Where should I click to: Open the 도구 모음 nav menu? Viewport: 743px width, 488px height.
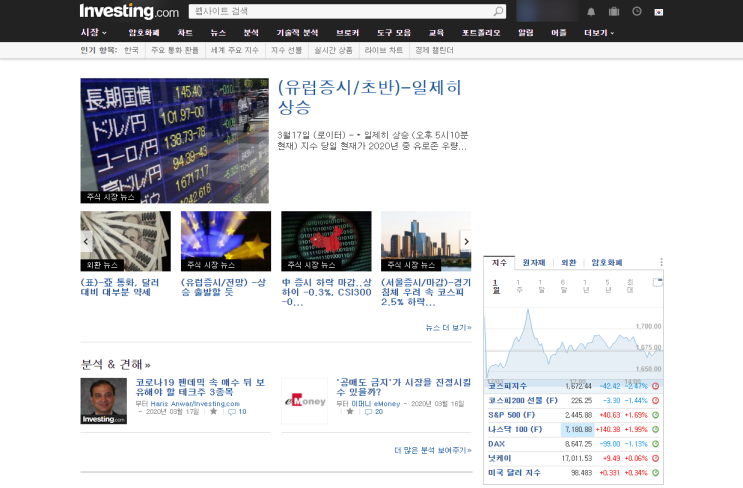394,33
